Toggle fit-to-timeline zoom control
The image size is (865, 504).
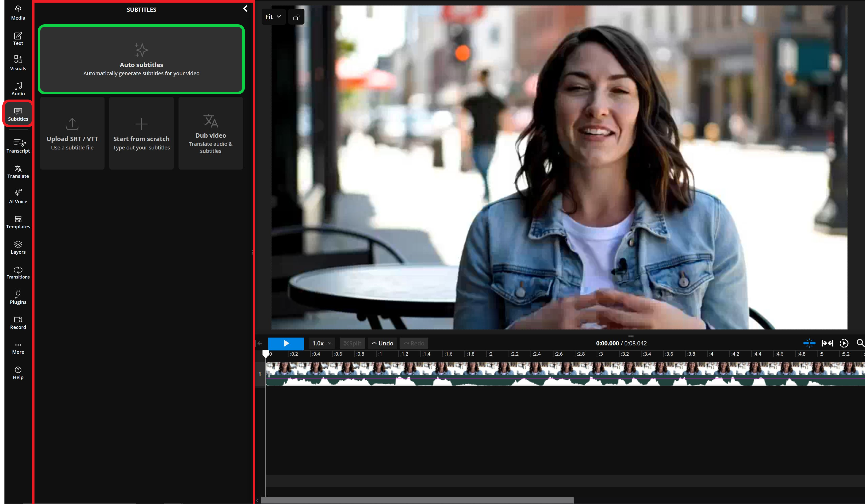click(x=828, y=343)
